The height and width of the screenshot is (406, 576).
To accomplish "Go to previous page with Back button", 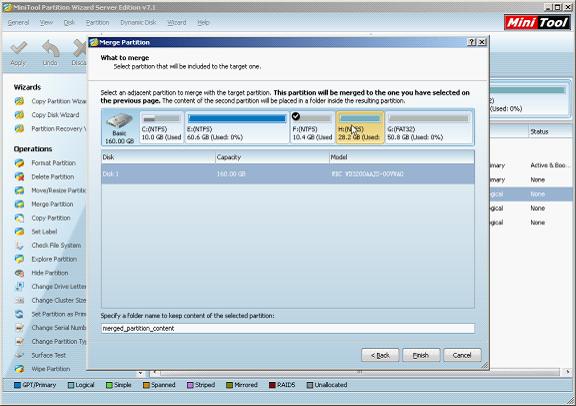I will (x=380, y=355).
